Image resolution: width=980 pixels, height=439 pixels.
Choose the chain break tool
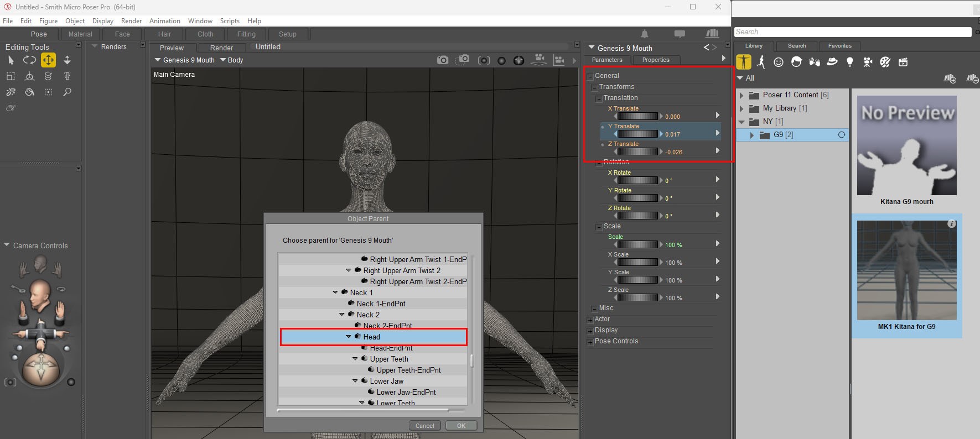pos(11,92)
